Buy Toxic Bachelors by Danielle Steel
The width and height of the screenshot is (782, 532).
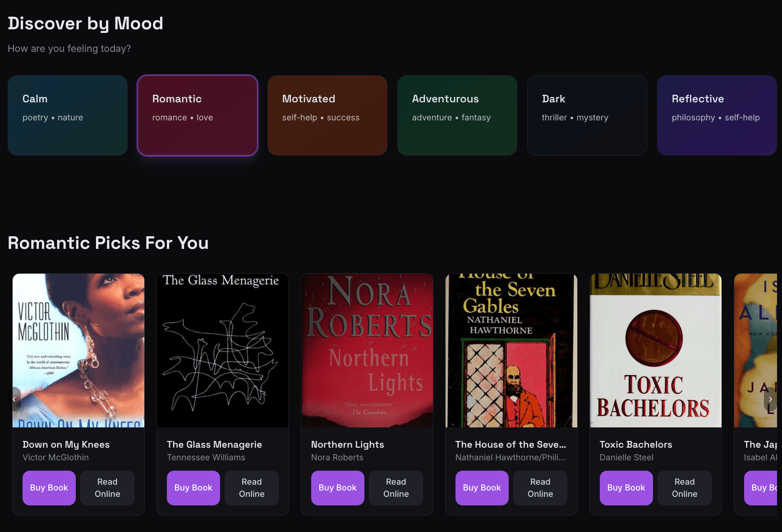[x=626, y=487]
